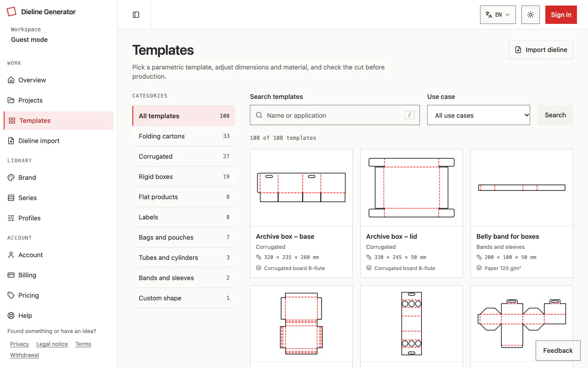Toggle the sidebar panel icon
This screenshot has height=368, width=588.
click(x=136, y=15)
